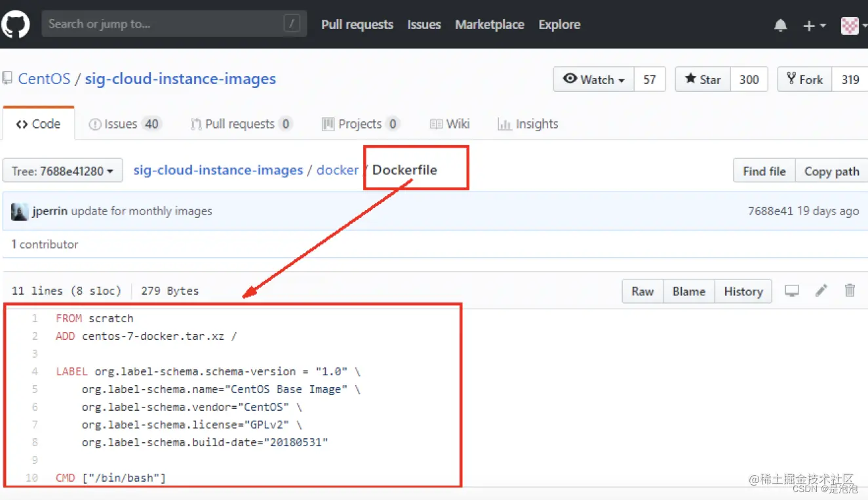The height and width of the screenshot is (500, 868).
Task: Open the docker folder breadcrumb
Action: 338,170
